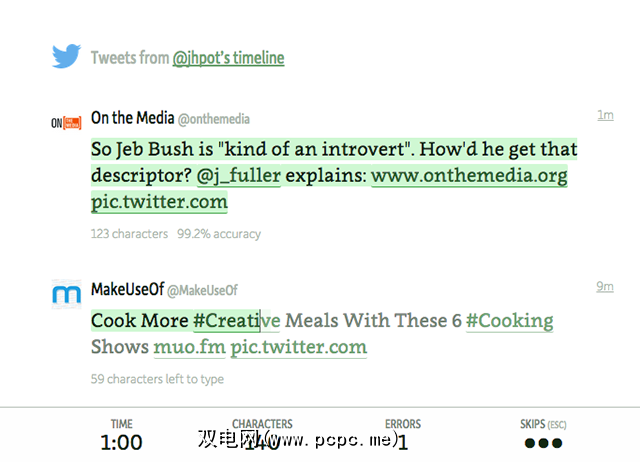Click the @MakeUseOf handle
640x462 pixels.
(x=202, y=290)
